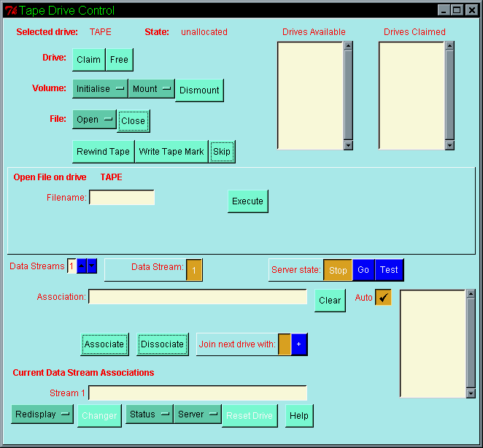This screenshot has height=448, width=483.
Task: Click the Help button
Action: (299, 416)
